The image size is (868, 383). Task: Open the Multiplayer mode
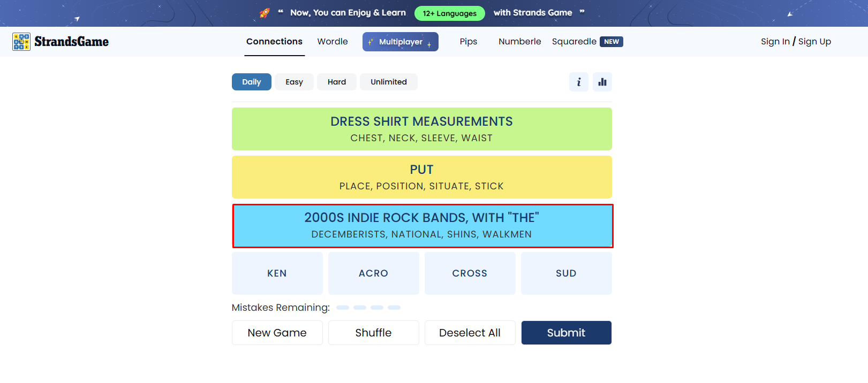[401, 42]
